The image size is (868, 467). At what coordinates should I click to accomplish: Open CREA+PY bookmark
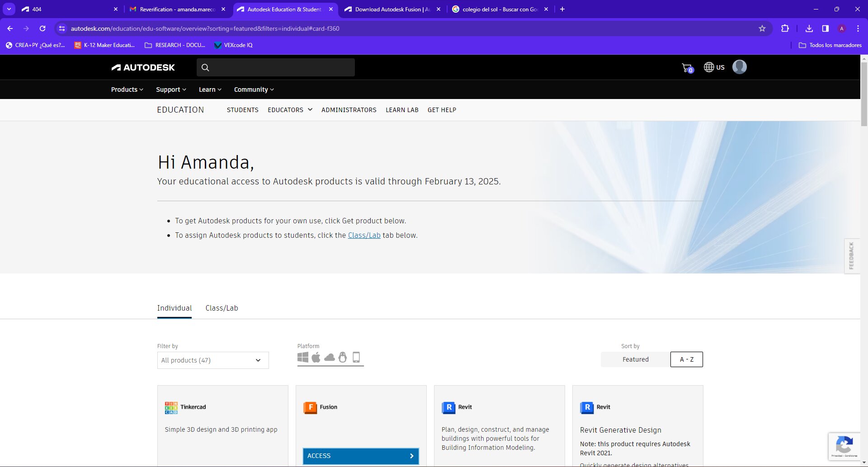tap(35, 45)
